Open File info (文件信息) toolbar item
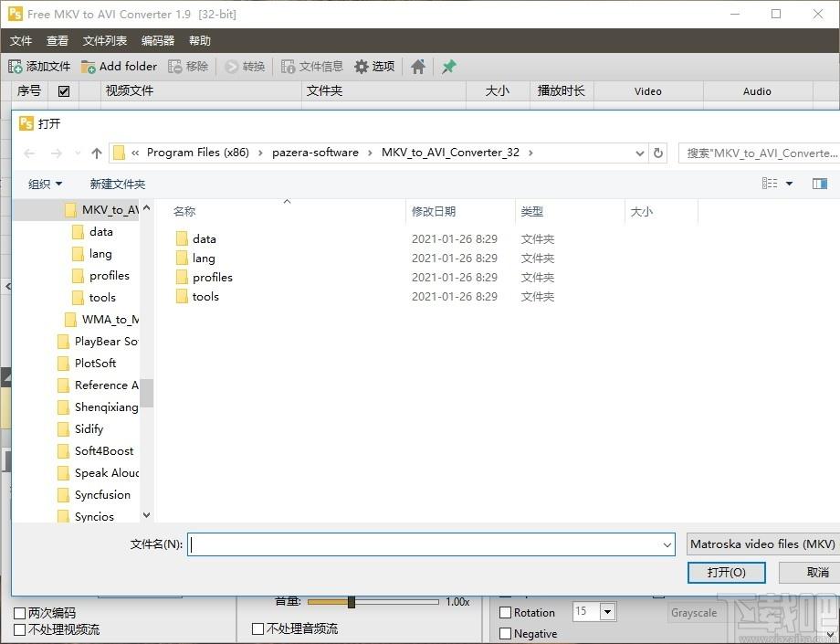This screenshot has height=644, width=840. (x=311, y=67)
